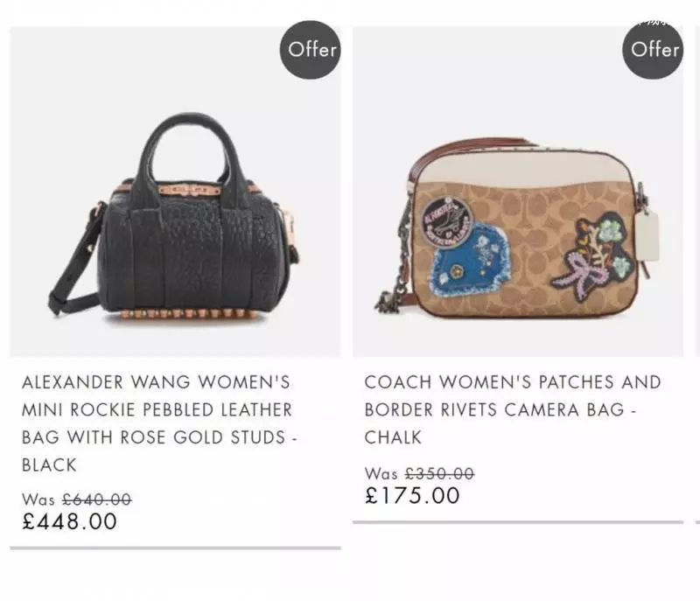700x601 pixels.
Task: Click the Offer badge on Coach bag
Action: coord(653,50)
